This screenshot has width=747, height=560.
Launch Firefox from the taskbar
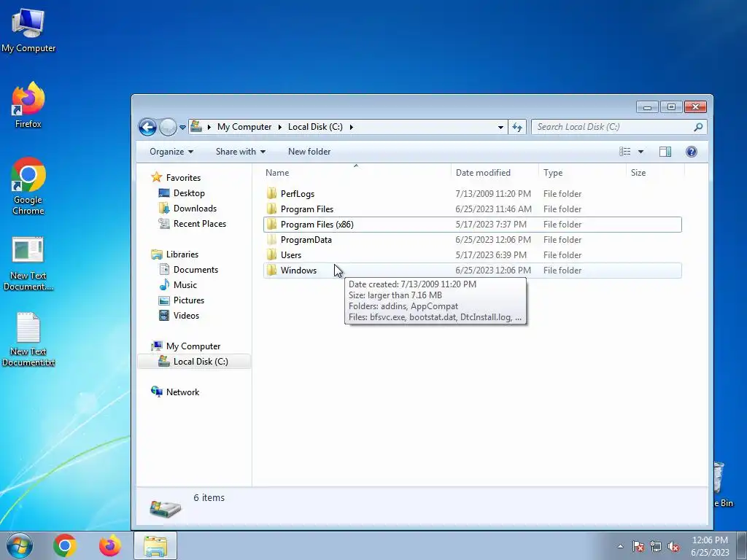pos(109,545)
